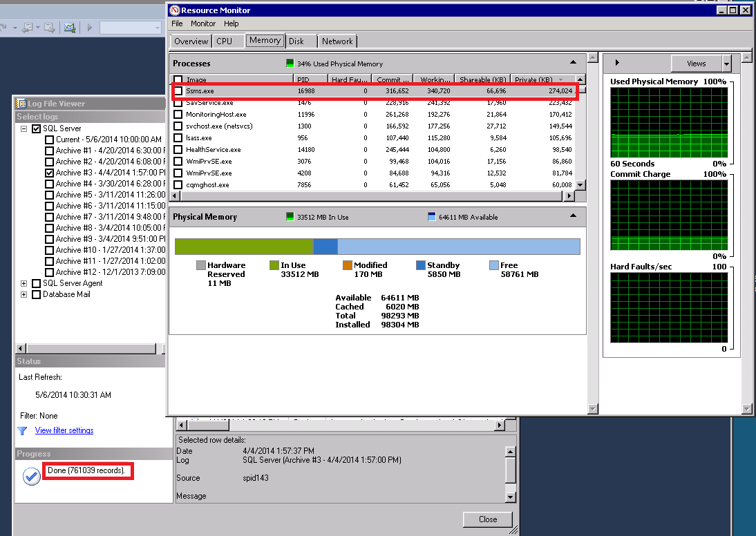Select the Memory tab
This screenshot has width=756, height=536.
tap(265, 41)
